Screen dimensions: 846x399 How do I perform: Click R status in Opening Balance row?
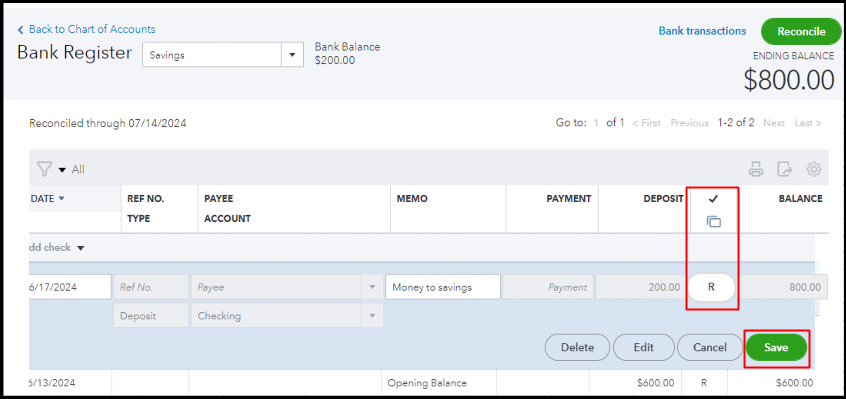pos(704,383)
